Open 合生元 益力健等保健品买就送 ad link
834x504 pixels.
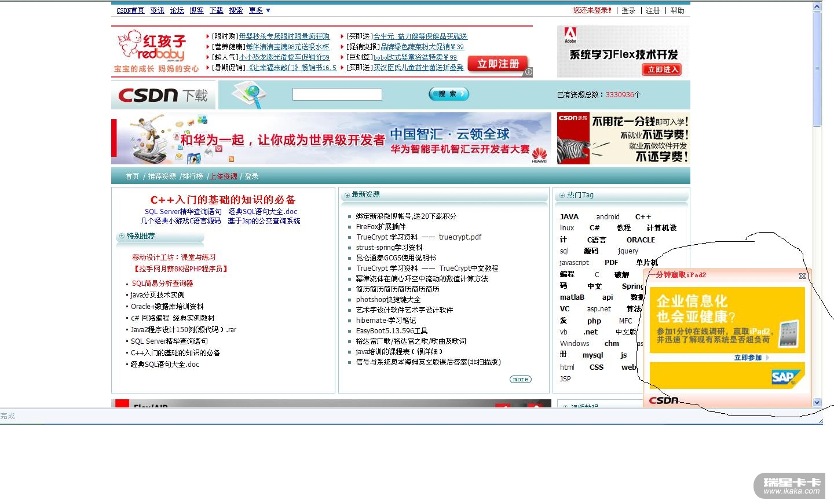pos(420,36)
